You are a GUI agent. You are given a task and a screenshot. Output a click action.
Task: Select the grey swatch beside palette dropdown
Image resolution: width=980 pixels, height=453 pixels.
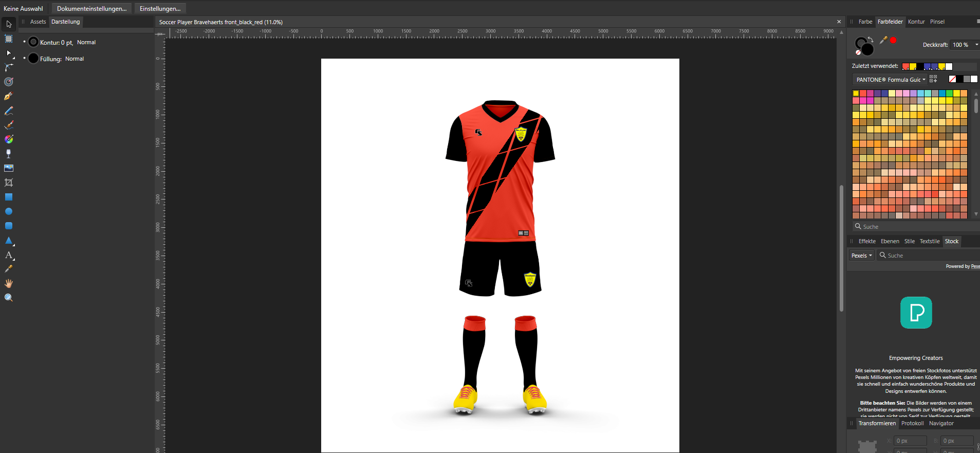pos(967,79)
